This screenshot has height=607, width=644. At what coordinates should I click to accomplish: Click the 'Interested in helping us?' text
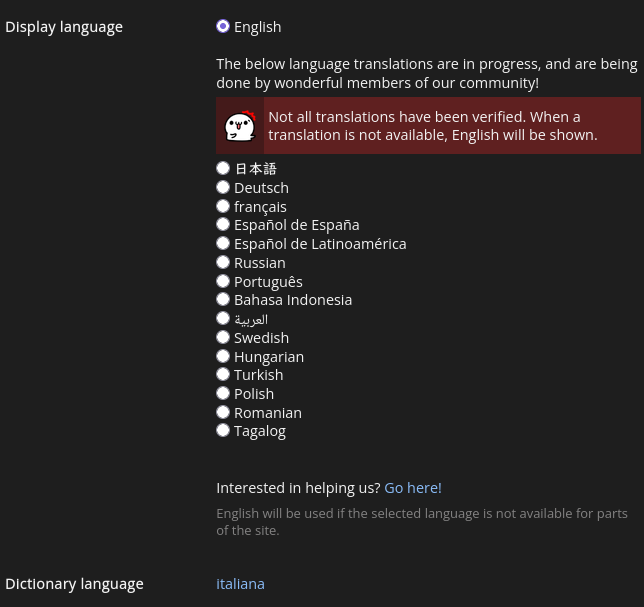(299, 488)
